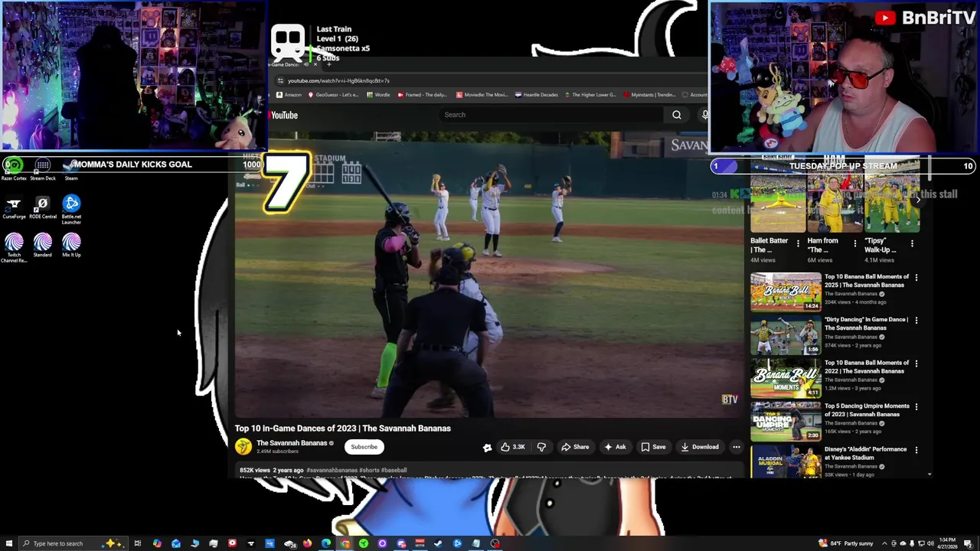
Task: Open Steam desktop shortcut
Action: (71, 169)
